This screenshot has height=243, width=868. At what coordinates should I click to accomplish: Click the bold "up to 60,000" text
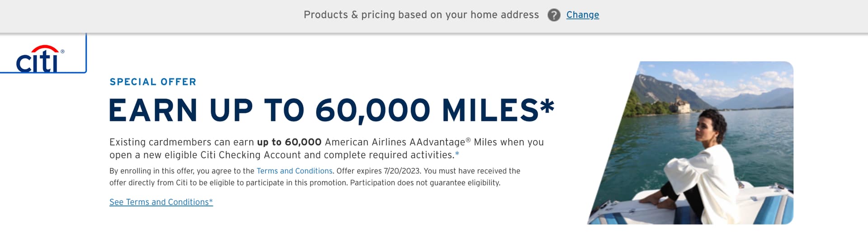[289, 142]
